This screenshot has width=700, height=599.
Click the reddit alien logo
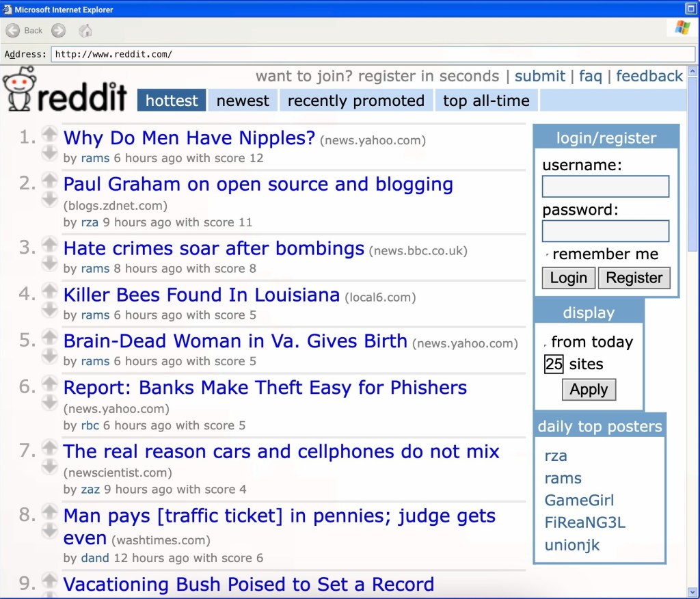pos(19,89)
